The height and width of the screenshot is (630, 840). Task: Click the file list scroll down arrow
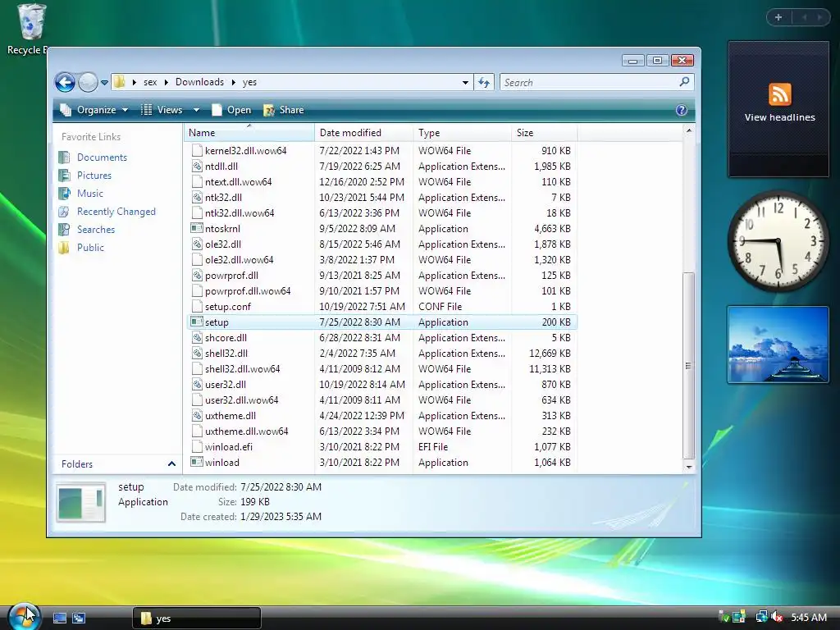(689, 467)
